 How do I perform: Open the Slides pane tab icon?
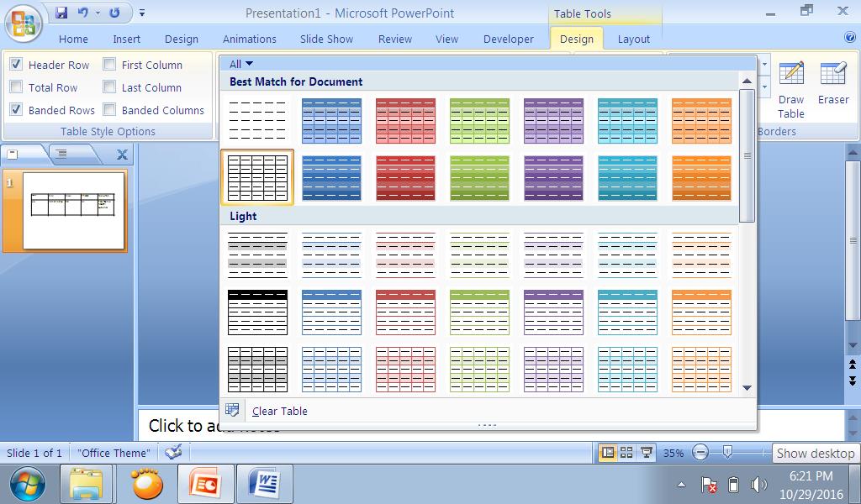(x=13, y=154)
